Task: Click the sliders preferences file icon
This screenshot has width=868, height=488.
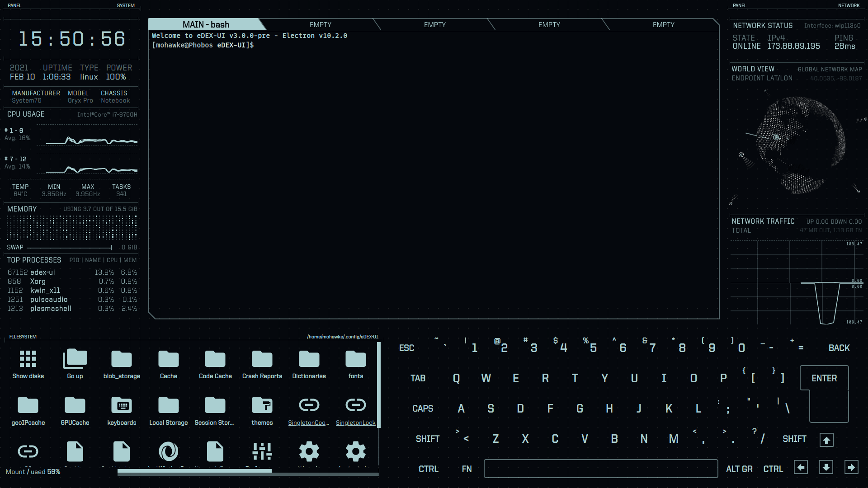Action: pos(262,451)
